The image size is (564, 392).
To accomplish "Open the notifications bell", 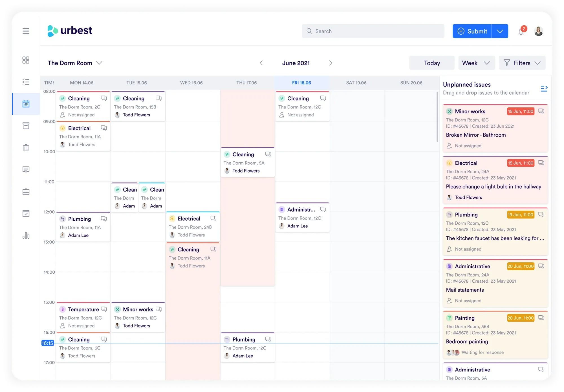I will (x=521, y=32).
